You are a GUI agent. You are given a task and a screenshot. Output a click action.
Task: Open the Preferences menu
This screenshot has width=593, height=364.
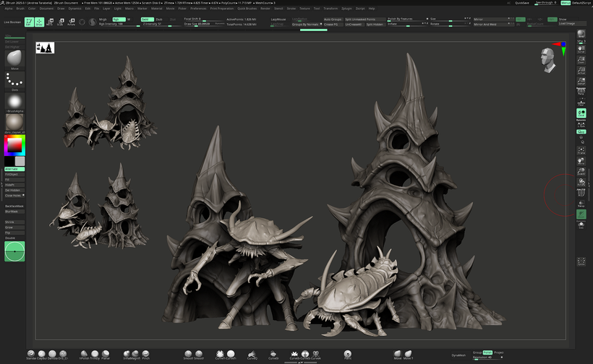click(198, 8)
